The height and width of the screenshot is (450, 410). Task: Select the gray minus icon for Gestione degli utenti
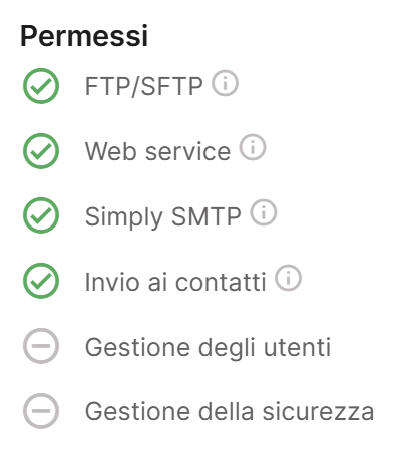pos(41,346)
